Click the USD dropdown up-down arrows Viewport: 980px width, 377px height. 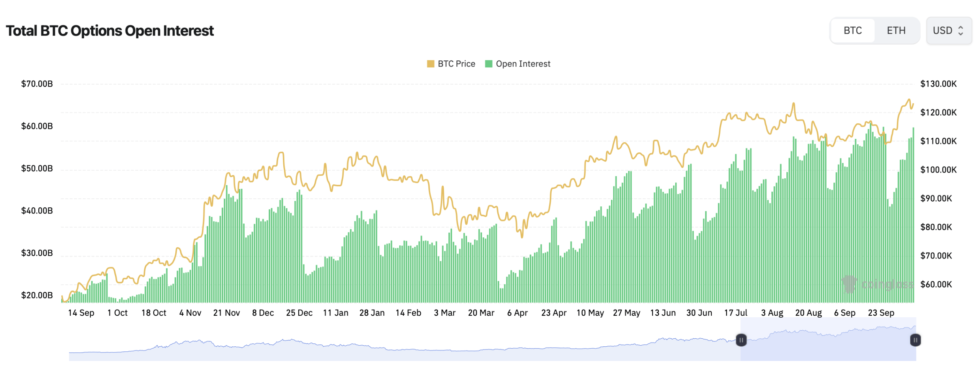pos(960,31)
